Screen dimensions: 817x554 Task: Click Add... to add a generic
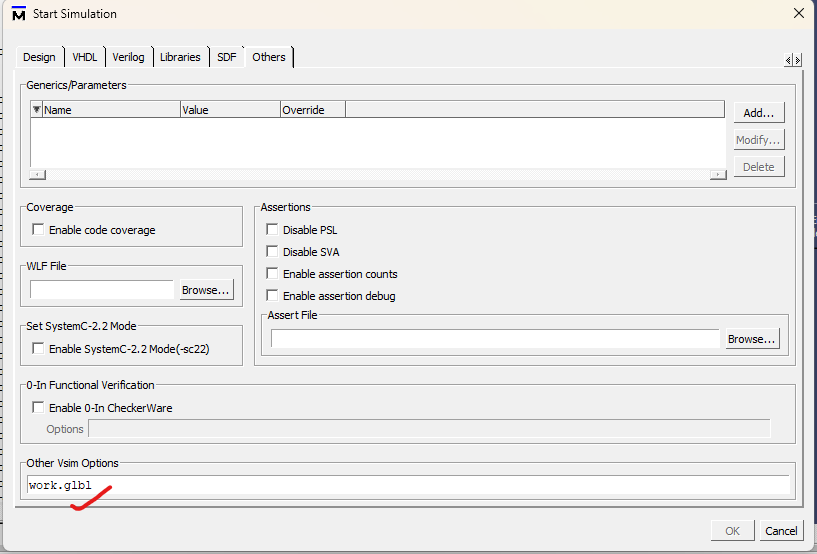tap(759, 113)
